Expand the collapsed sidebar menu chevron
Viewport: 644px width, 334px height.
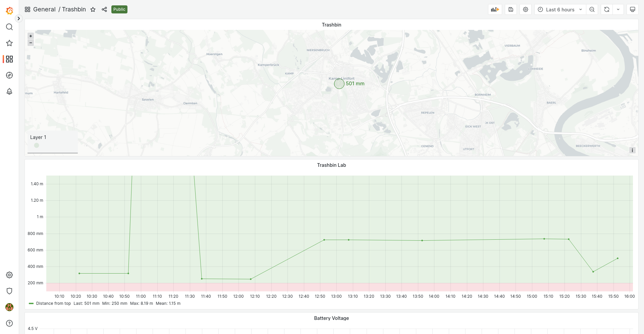[19, 18]
